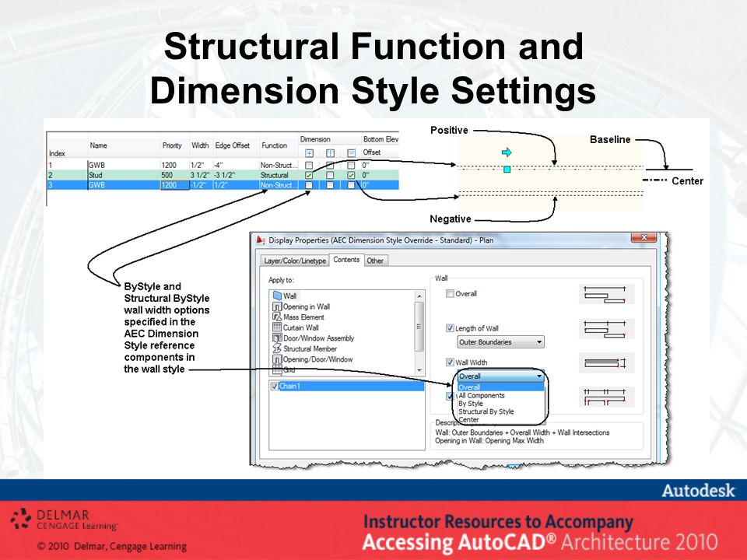Select the Door/Window Assembly icon
Viewport: 747px width, 560px height.
277,338
